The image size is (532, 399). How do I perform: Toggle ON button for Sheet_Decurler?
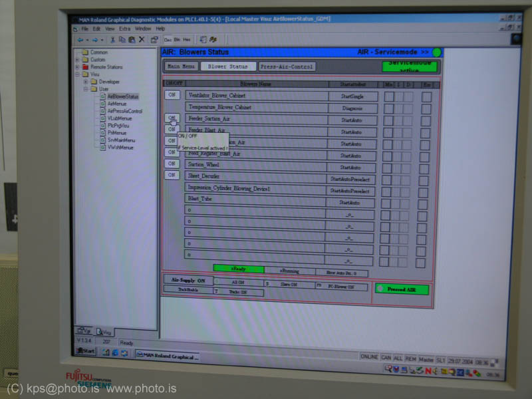pyautogui.click(x=172, y=175)
